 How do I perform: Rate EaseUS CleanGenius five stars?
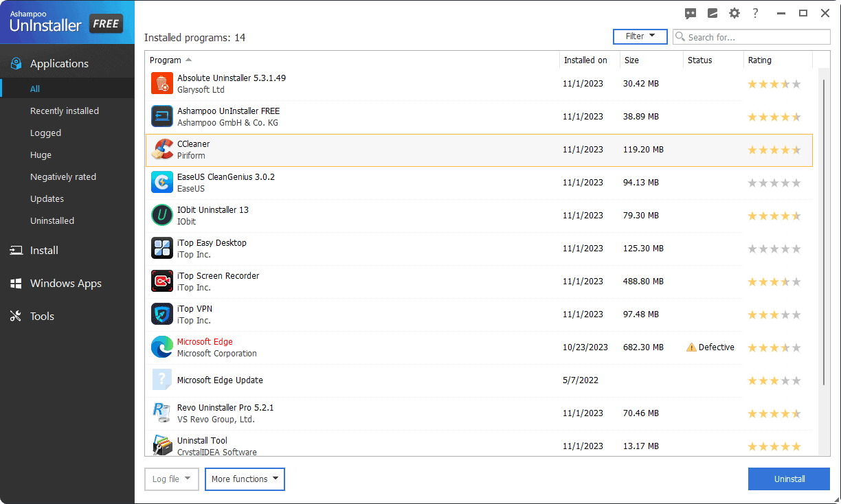coord(796,182)
